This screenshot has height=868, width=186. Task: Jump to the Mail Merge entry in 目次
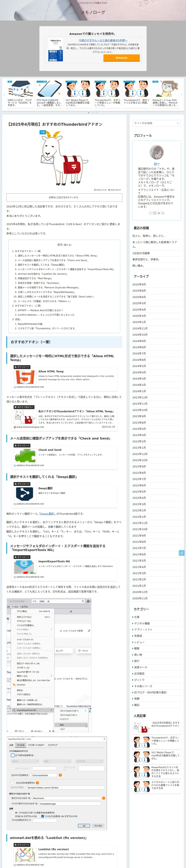(x=35, y=278)
